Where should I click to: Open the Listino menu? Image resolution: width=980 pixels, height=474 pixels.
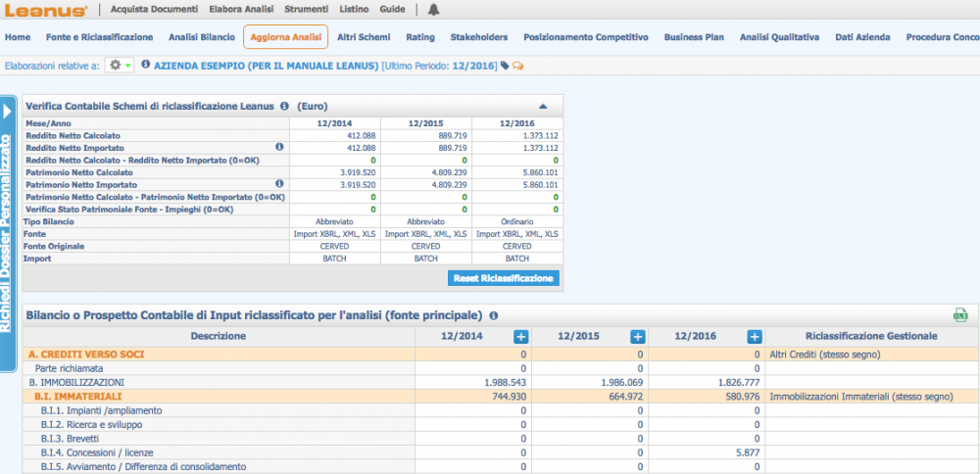pos(354,10)
